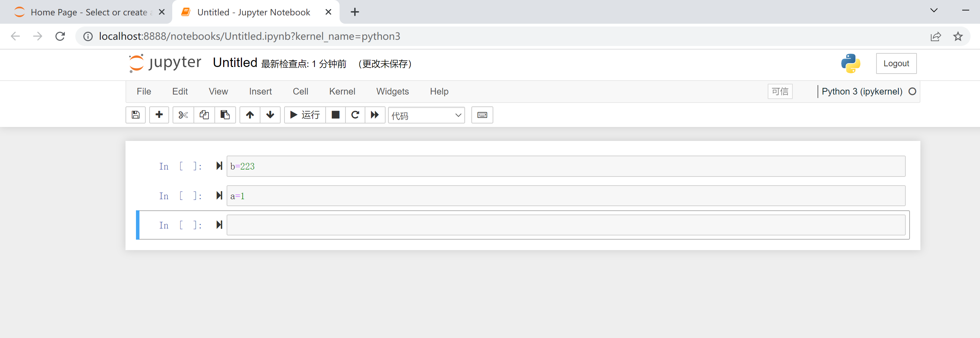Click into the empty third code cell
The image size is (980, 338).
click(566, 225)
